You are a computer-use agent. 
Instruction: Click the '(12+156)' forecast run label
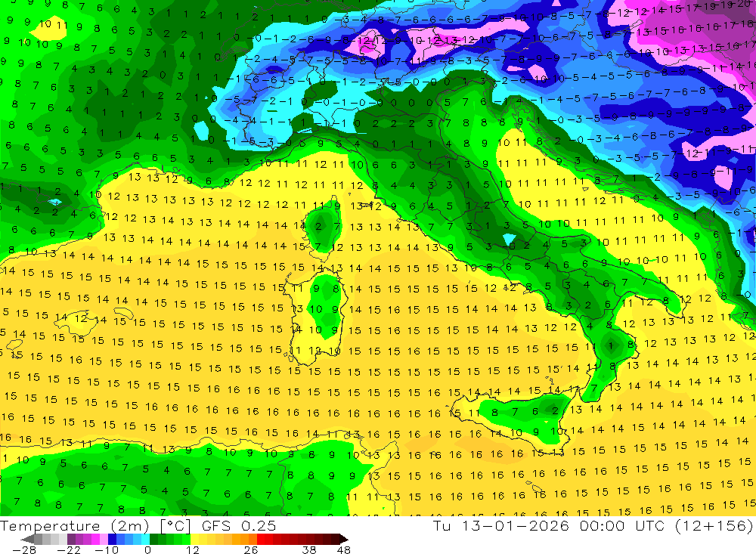coord(713,525)
